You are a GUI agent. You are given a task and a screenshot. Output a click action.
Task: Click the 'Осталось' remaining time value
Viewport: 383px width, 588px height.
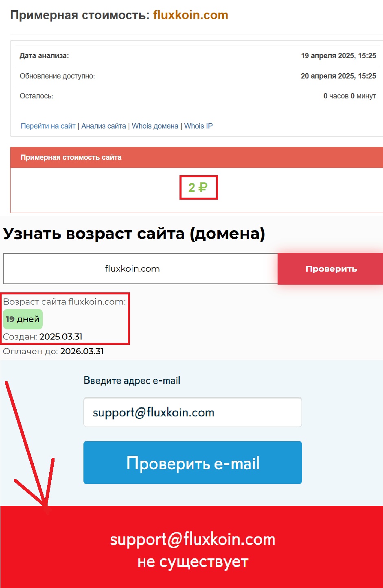350,96
